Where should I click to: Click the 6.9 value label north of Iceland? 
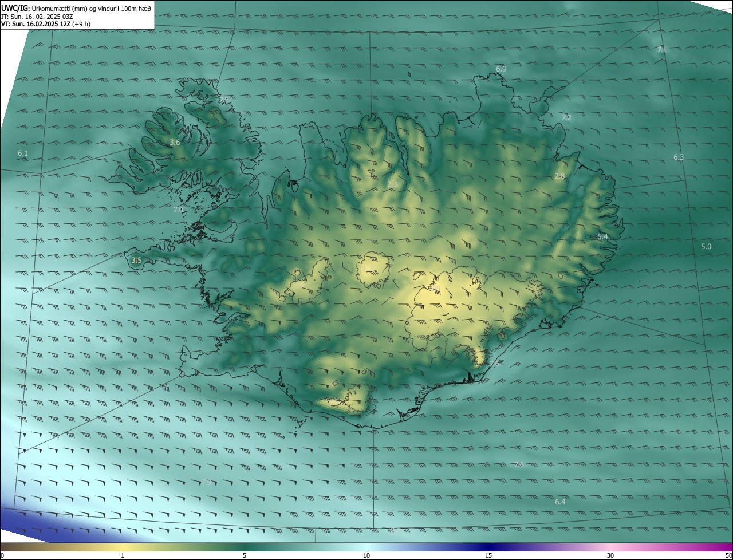[501, 69]
